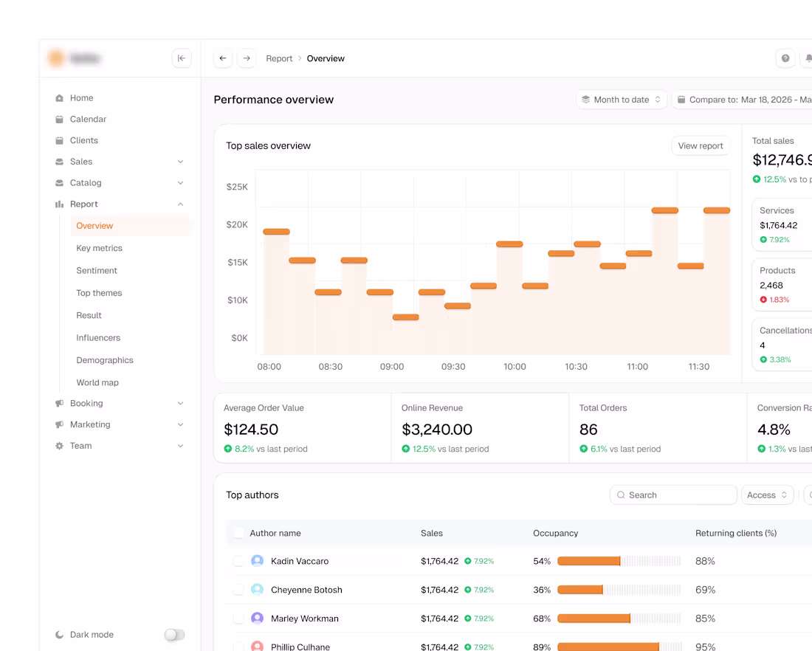Click Cheyenne Botosh's occupancy bar
The width and height of the screenshot is (812, 651).
pyautogui.click(x=619, y=590)
